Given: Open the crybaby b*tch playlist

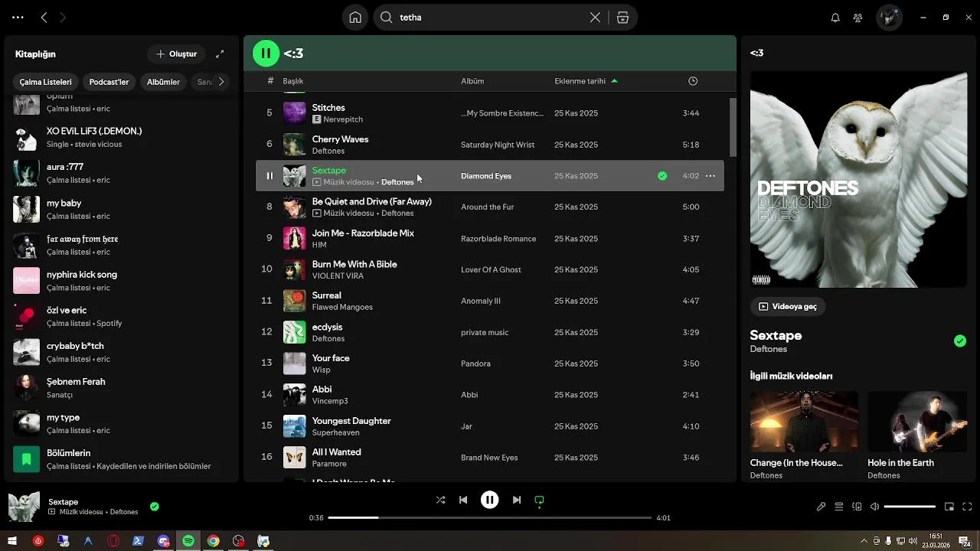Looking at the screenshot, I should coord(122,353).
